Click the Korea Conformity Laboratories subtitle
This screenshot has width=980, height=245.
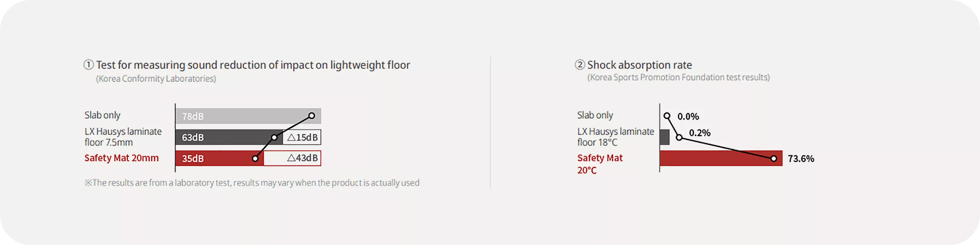point(156,79)
